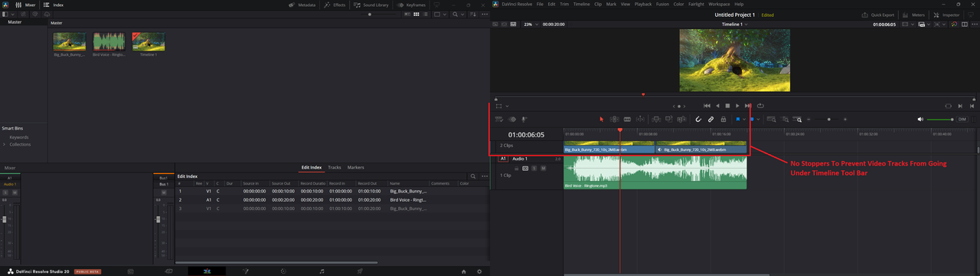Adjust monitor volume green slider
Viewport: 980px width, 276px height.
[x=939, y=119]
